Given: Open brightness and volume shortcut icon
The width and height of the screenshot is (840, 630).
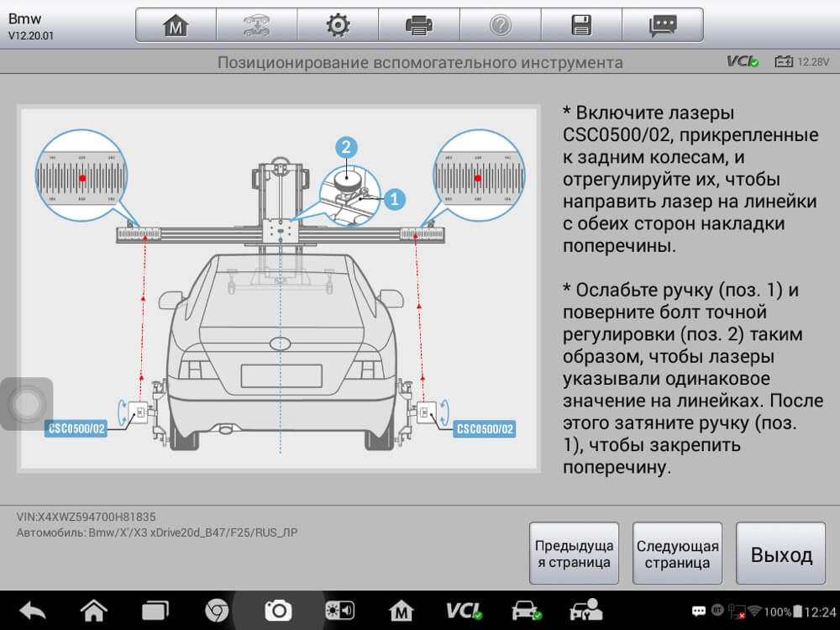Looking at the screenshot, I should point(339,611).
